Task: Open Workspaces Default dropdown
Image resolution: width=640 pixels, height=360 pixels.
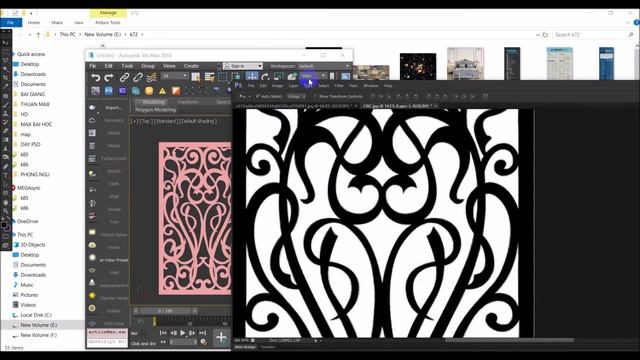Action: pyautogui.click(x=324, y=66)
